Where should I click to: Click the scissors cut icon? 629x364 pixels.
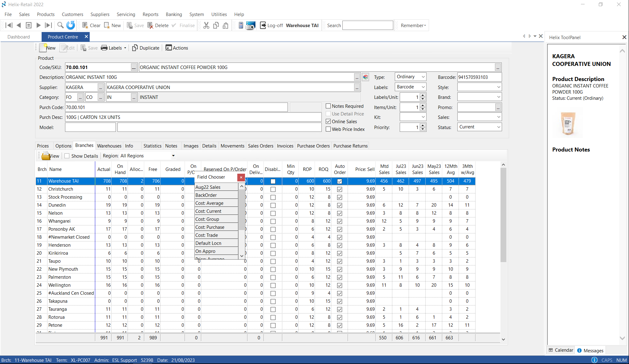(206, 25)
